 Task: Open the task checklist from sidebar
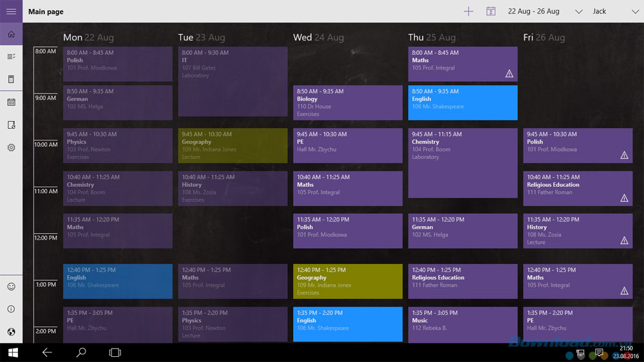pos(11,57)
